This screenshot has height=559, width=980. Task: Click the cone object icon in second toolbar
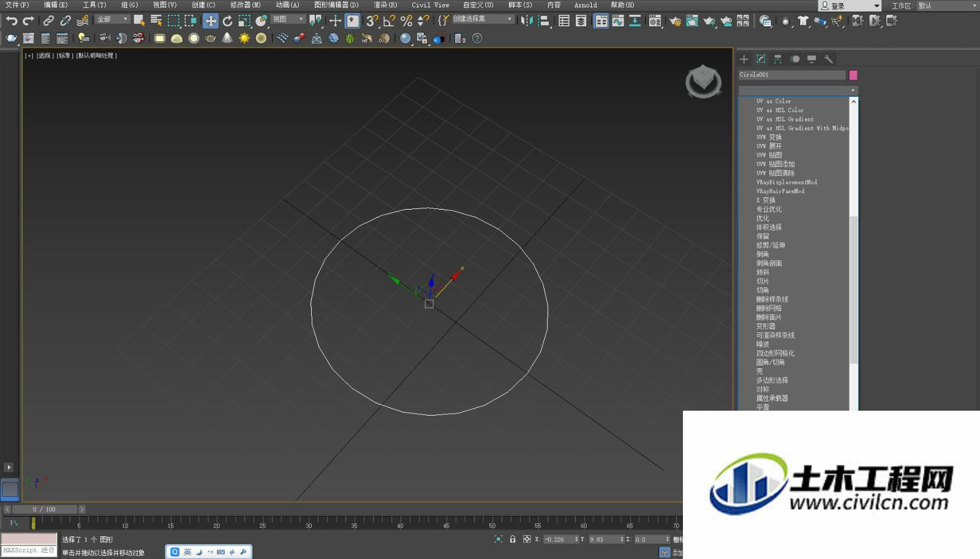[x=227, y=38]
